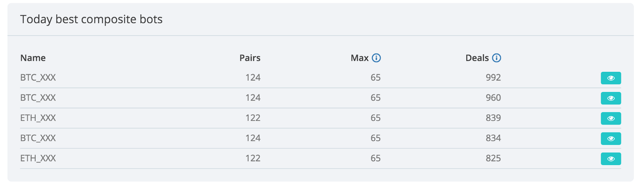Click the 122 pairs value in third row
This screenshot has height=190, width=644.
(x=253, y=118)
